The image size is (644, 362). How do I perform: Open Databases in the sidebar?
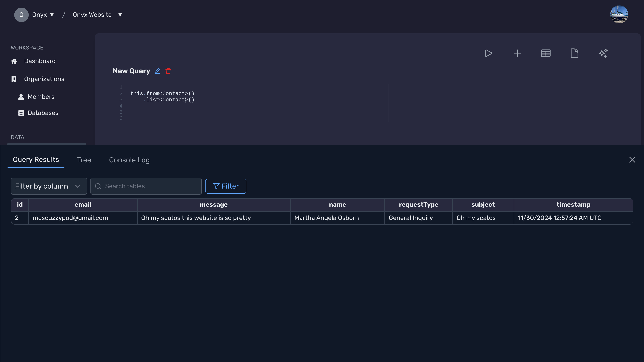pos(43,113)
